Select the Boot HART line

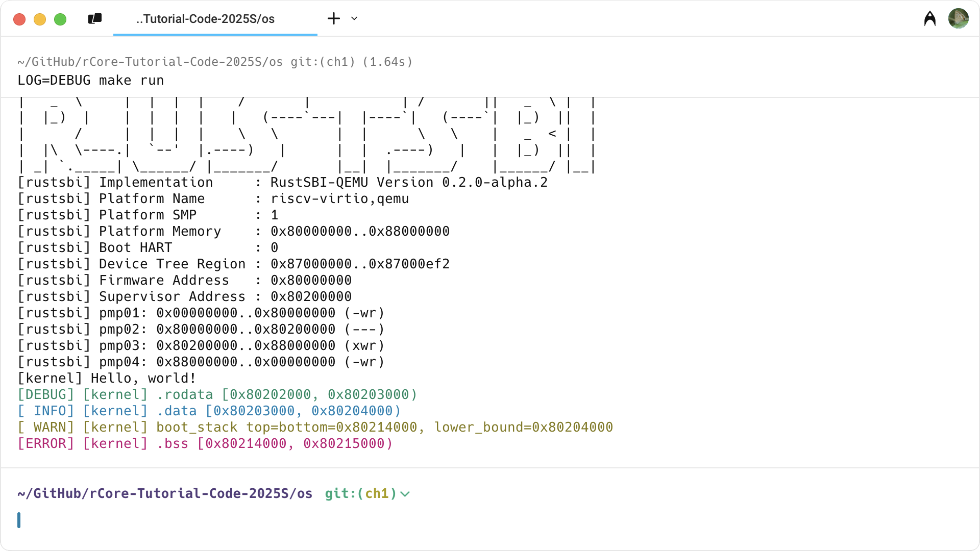point(148,247)
